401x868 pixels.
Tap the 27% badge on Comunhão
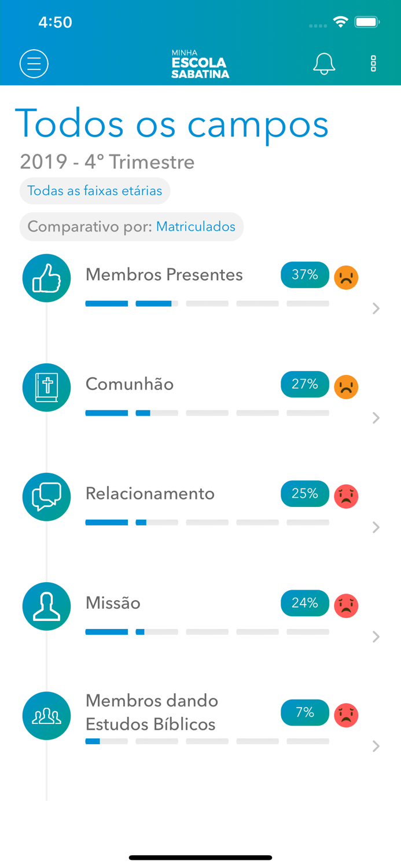(x=305, y=384)
